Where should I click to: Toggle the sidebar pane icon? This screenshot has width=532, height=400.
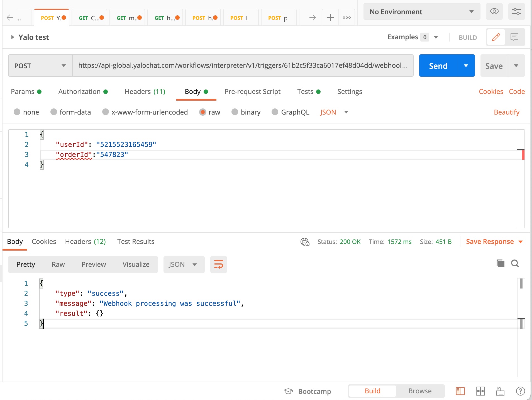[460, 391]
